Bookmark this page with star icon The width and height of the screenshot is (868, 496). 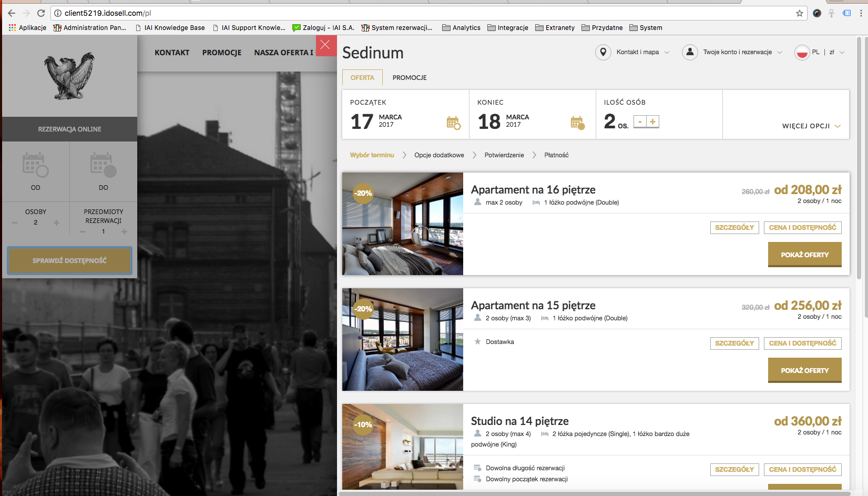click(799, 13)
